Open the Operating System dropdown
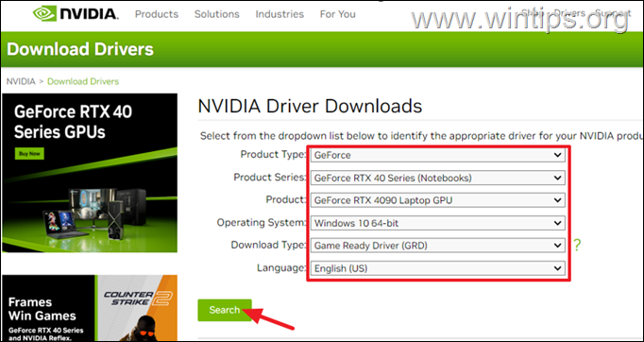The image size is (644, 342). pyautogui.click(x=438, y=223)
